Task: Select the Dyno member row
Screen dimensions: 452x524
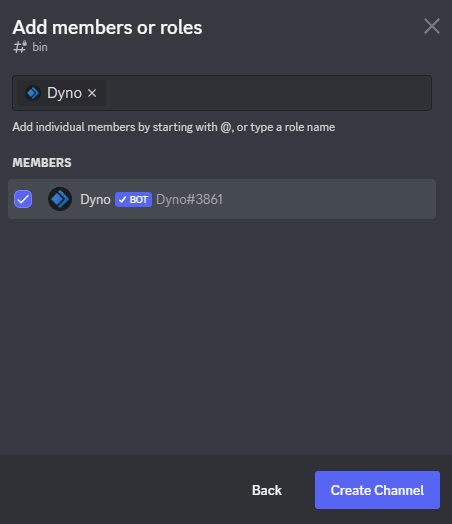Action: (222, 199)
